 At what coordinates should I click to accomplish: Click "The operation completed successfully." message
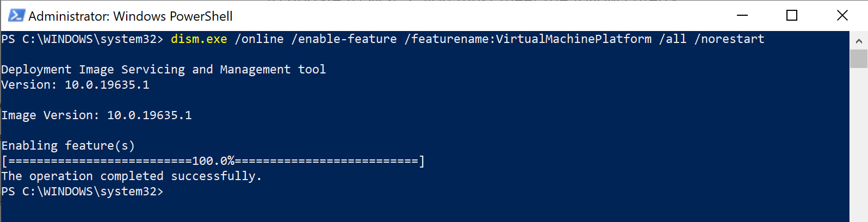132,176
